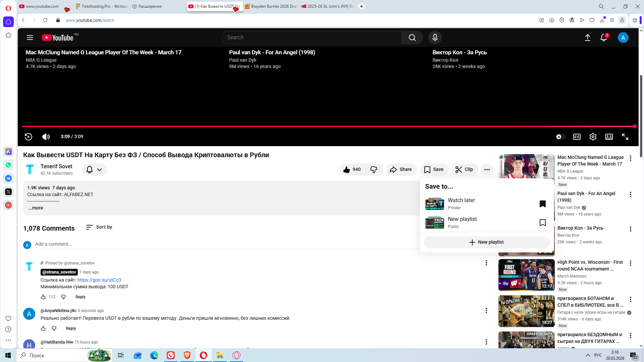Expand the description with ...more
The height and width of the screenshot is (362, 644).
(x=36, y=208)
